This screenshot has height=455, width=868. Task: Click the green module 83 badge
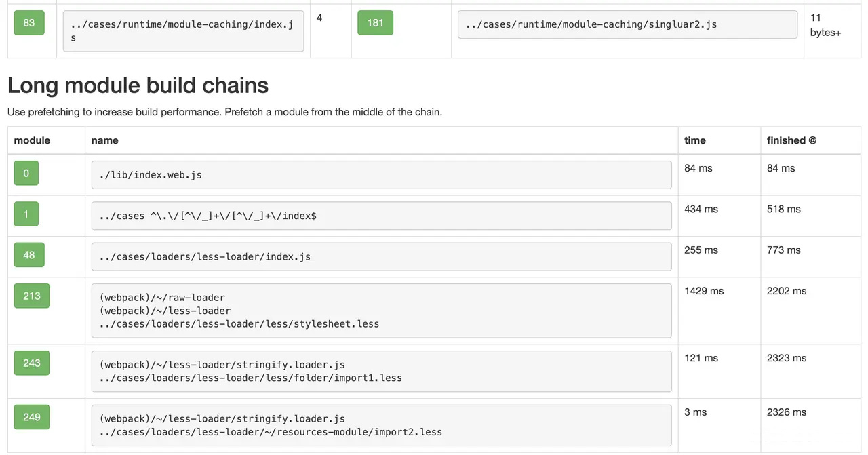tap(28, 23)
